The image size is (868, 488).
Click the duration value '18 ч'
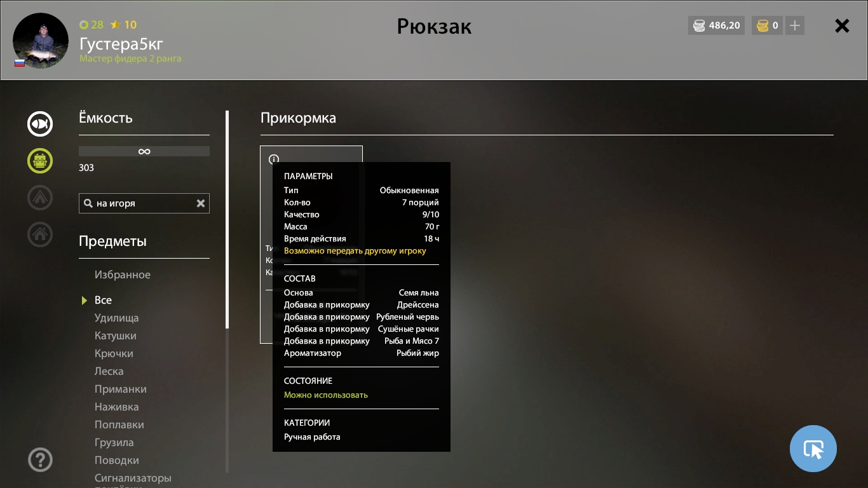point(432,239)
